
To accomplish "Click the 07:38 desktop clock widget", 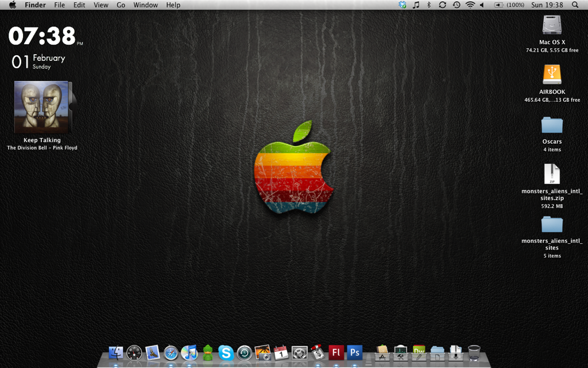I will pos(42,36).
